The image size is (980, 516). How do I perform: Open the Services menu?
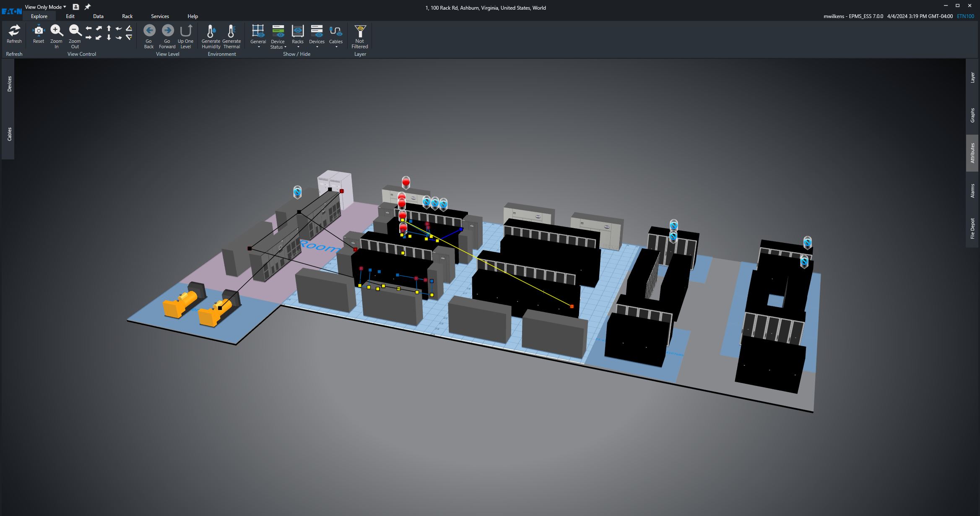[160, 16]
